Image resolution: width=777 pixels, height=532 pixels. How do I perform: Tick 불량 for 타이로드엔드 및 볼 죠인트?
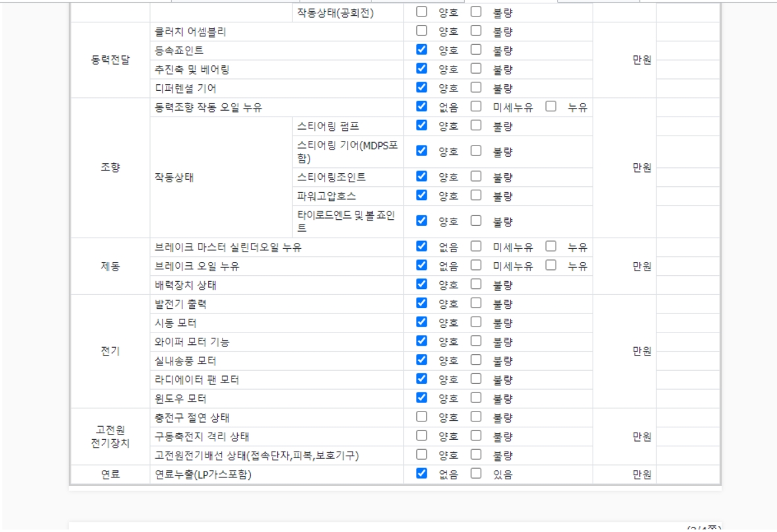point(476,221)
